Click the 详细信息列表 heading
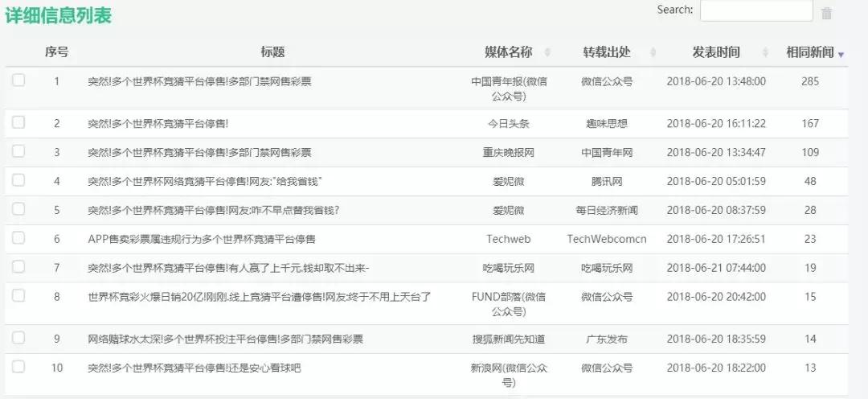 tap(59, 15)
